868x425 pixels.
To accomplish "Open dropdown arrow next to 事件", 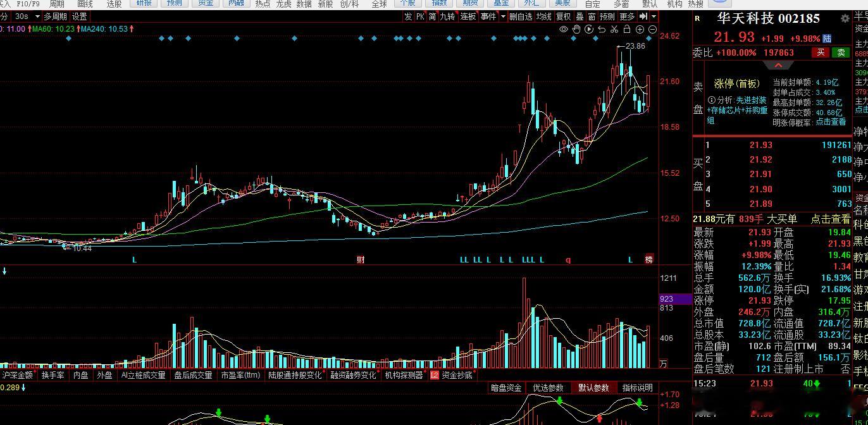I will coord(503,16).
